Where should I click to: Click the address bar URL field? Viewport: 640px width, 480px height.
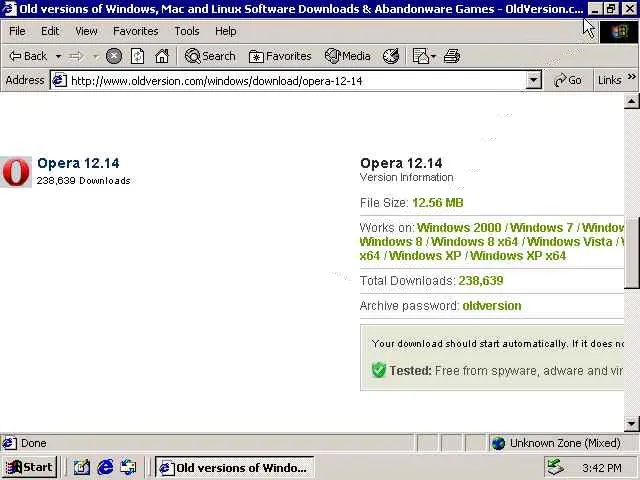[297, 80]
